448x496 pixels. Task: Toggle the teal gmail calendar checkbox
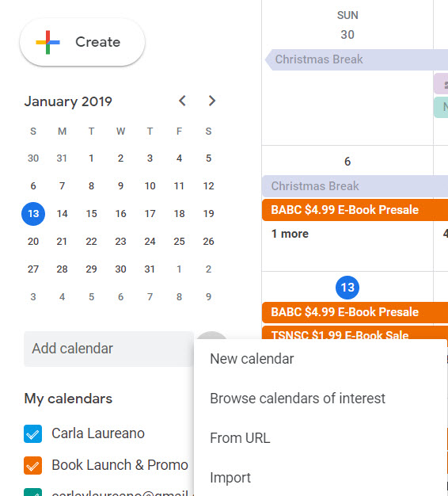point(33,492)
